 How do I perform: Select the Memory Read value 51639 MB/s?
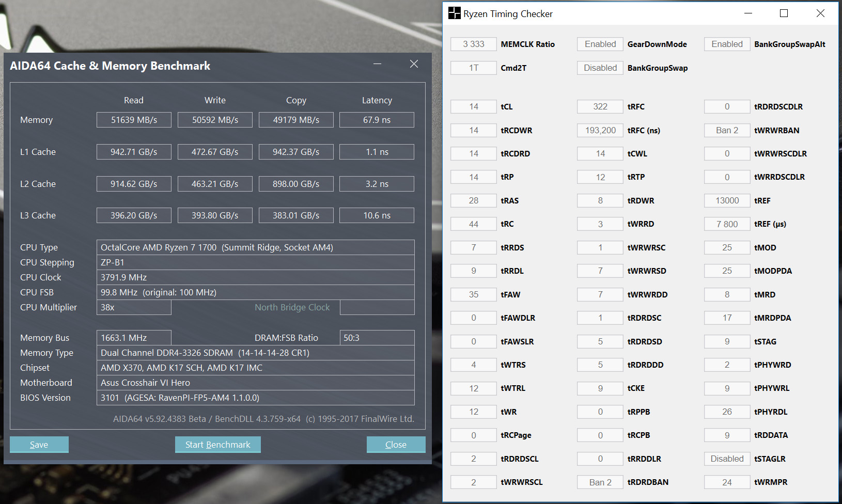(x=134, y=120)
